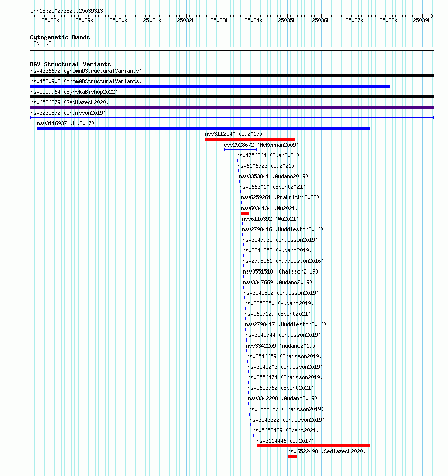Open nsv2798417 Huddleston2016 variant
The width and height of the screenshot is (448, 476).
pyautogui.click(x=285, y=325)
